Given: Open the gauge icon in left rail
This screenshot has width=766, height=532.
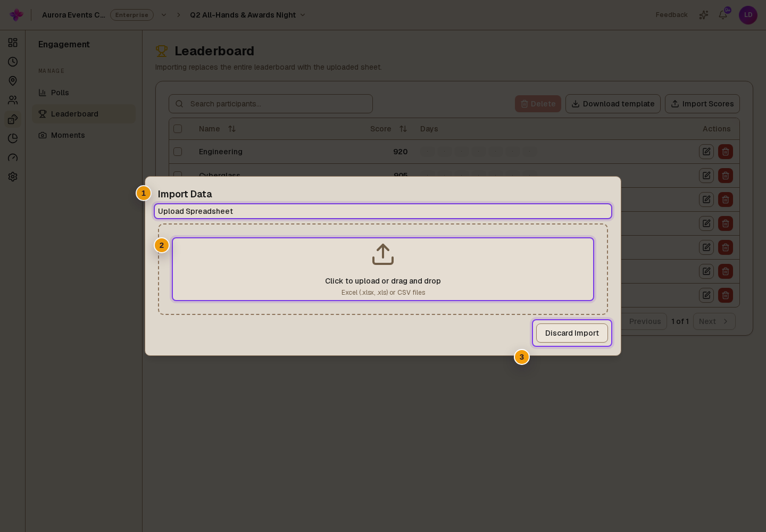Looking at the screenshot, I should coord(13,157).
